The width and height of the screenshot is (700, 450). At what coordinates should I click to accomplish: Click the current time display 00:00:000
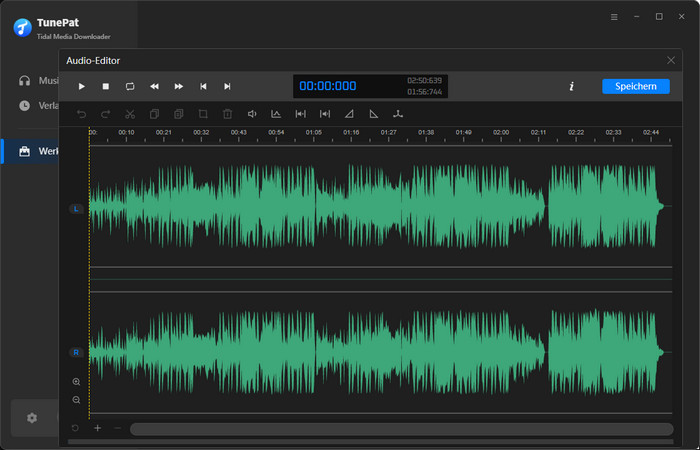pyautogui.click(x=328, y=86)
